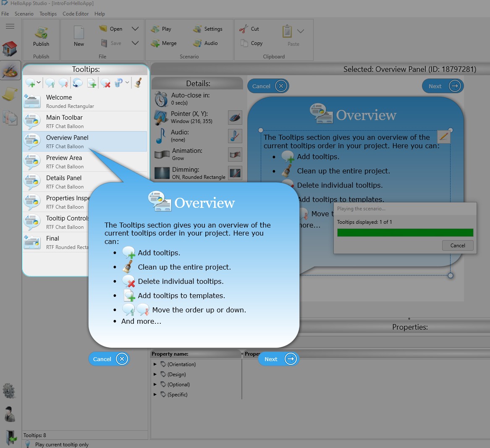Open the Help menu

pyautogui.click(x=100, y=14)
